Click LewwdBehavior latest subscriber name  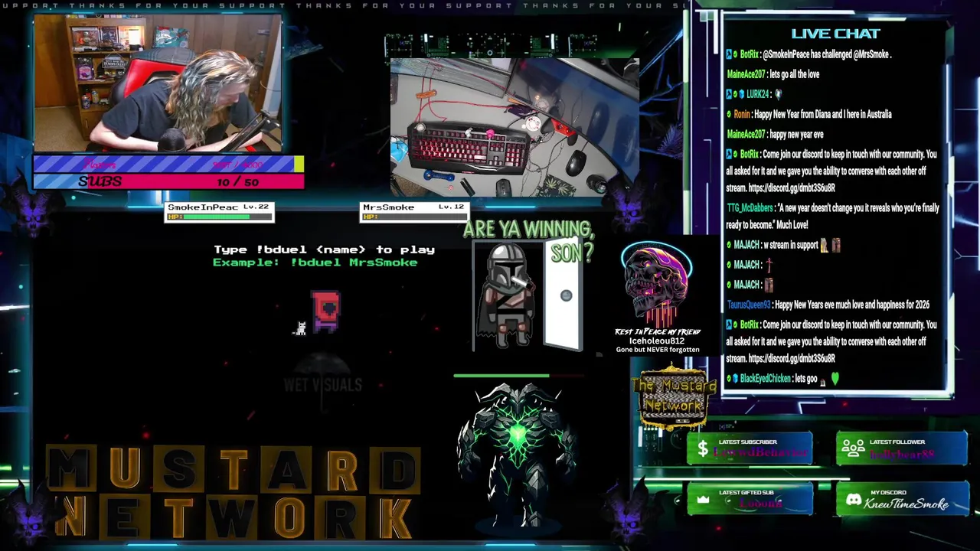tap(761, 453)
